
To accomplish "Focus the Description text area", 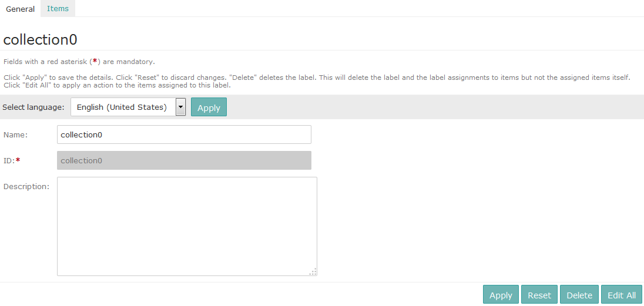I will tap(187, 226).
